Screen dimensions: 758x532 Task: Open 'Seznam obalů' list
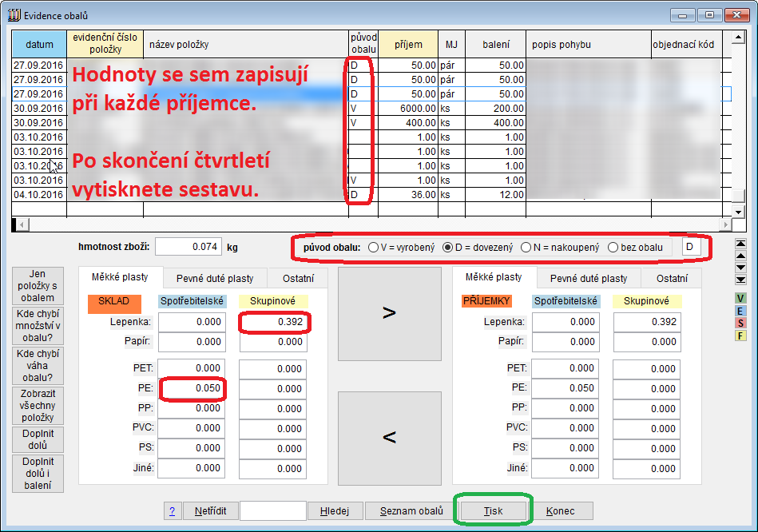(411, 511)
